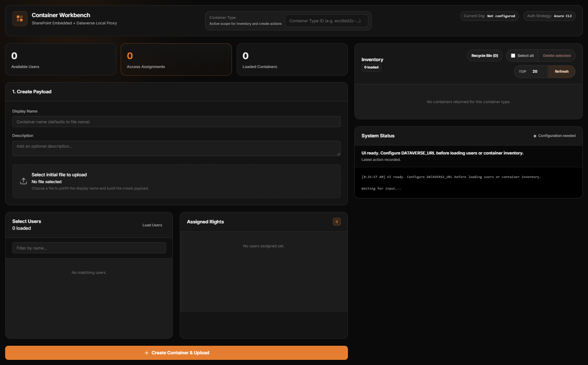588x365 pixels.
Task: Focus the Display Name text field
Action: click(176, 122)
